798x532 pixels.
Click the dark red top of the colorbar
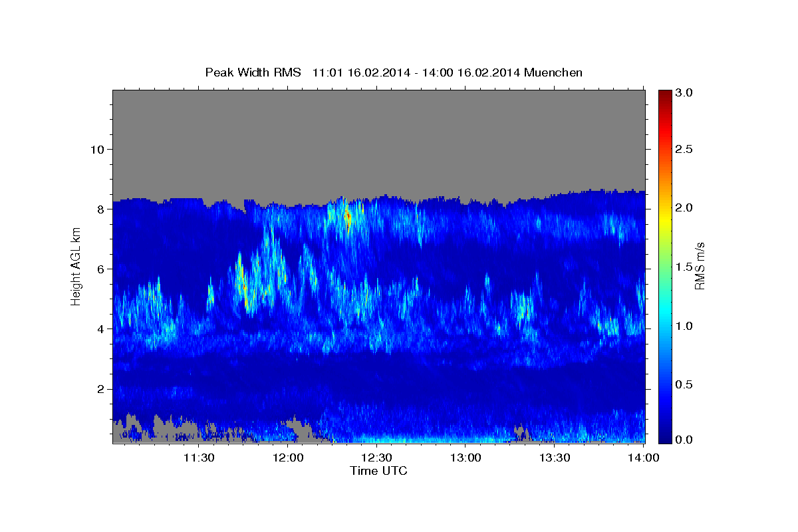point(665,95)
